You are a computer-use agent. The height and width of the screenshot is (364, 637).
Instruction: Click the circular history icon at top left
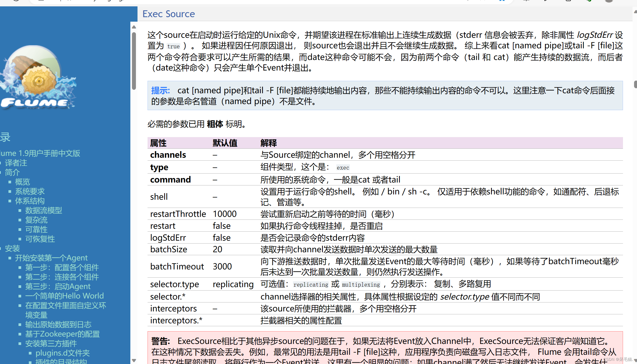(x=16, y=1)
